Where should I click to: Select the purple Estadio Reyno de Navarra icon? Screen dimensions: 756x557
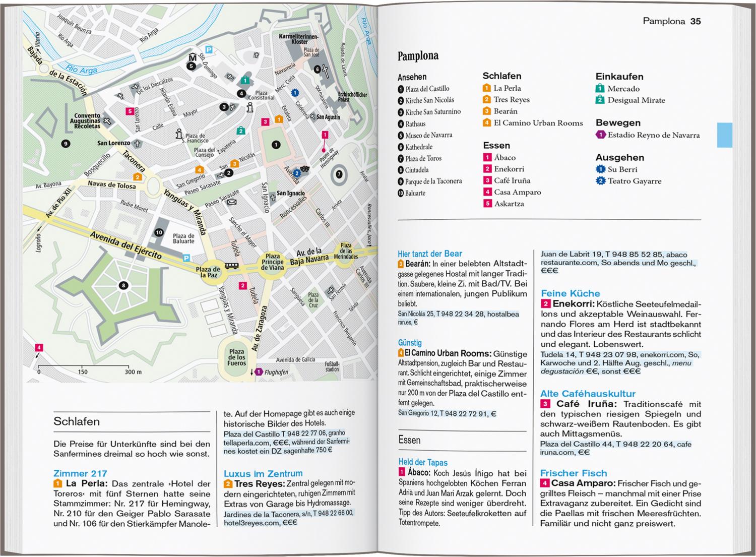pyautogui.click(x=600, y=135)
